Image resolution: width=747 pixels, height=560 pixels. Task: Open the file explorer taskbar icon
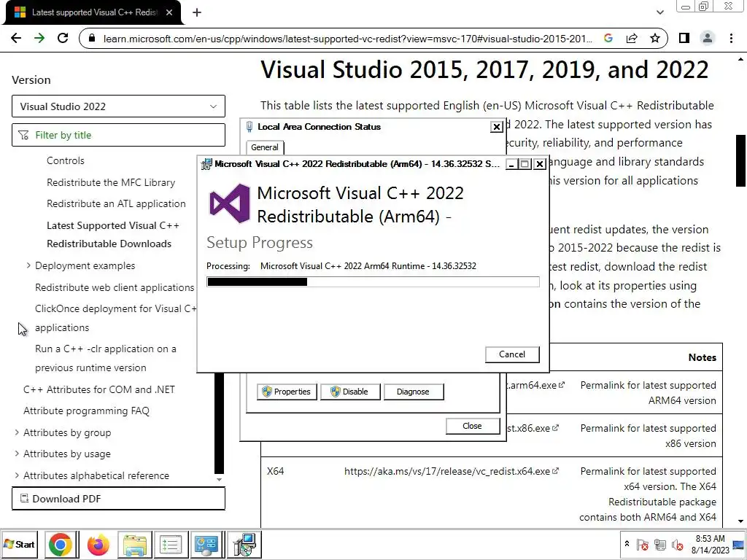(135, 545)
